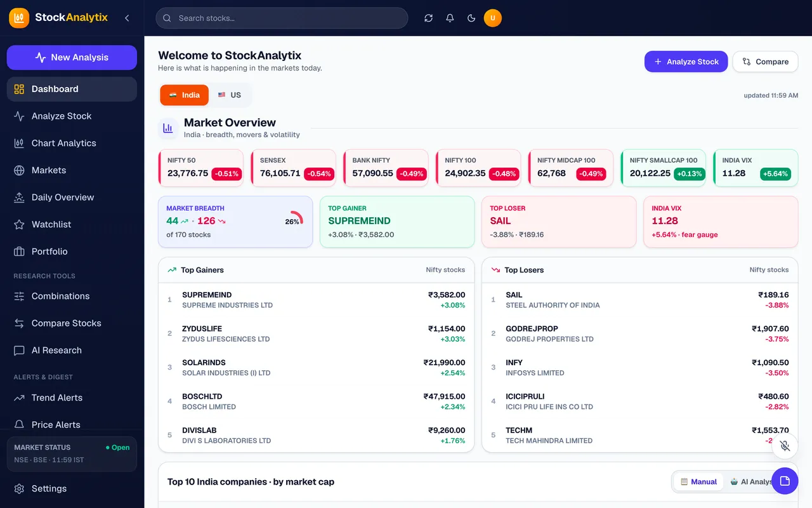The image size is (812, 508).
Task: Click the Price Alerts icon
Action: point(19,425)
